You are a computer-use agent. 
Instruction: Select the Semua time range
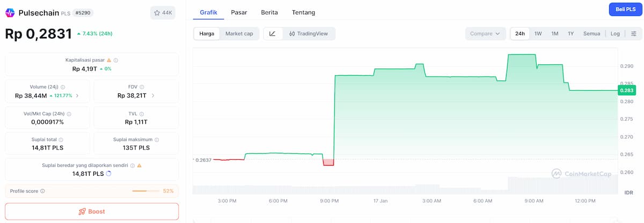click(x=591, y=33)
